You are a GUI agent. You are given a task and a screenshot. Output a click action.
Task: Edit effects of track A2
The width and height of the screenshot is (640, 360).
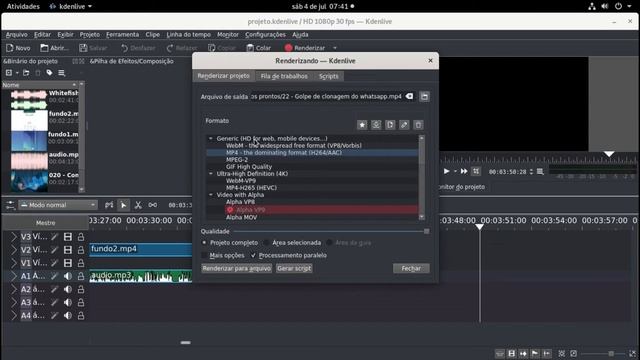(x=55, y=289)
